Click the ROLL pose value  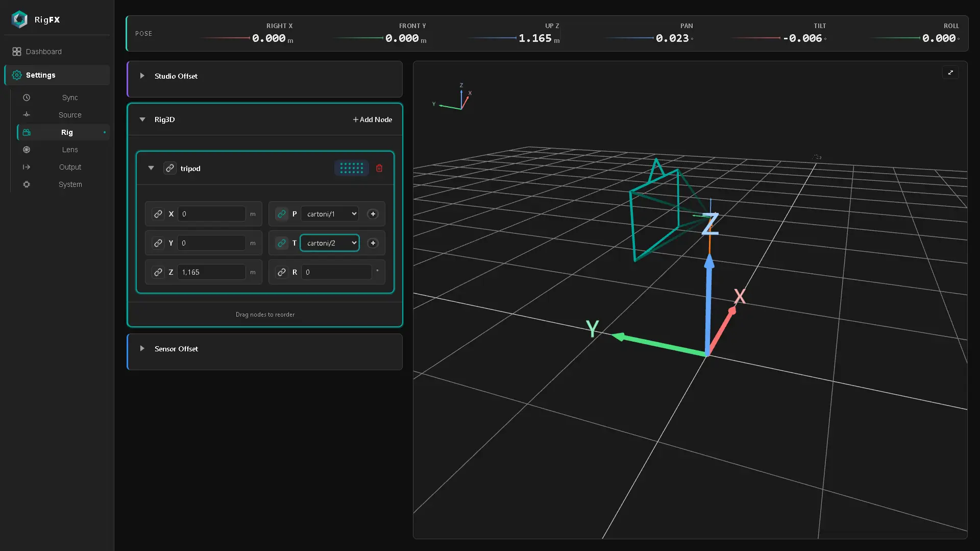pos(939,38)
